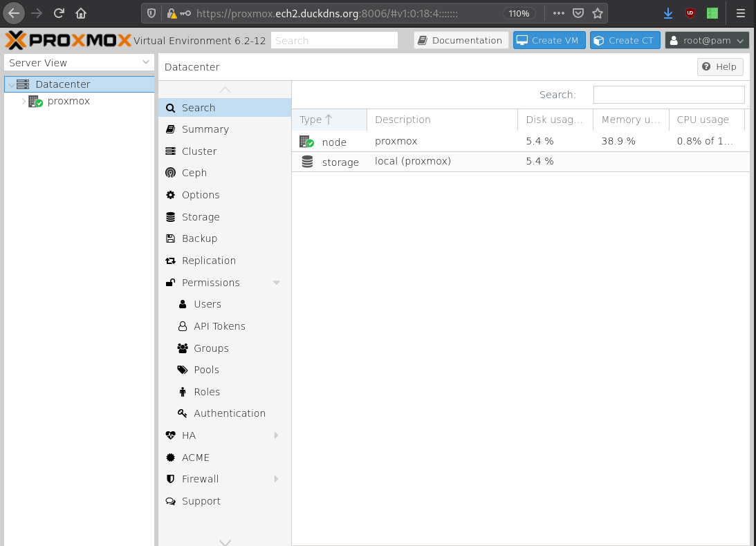Click the Options gear icon
This screenshot has width=756, height=546.
[170, 195]
